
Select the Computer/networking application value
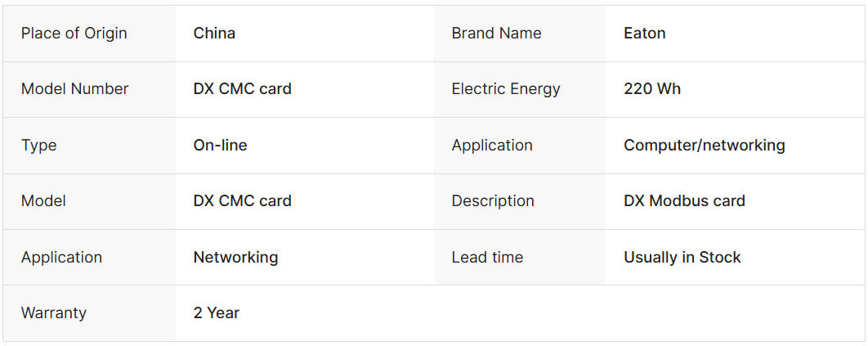click(x=704, y=146)
